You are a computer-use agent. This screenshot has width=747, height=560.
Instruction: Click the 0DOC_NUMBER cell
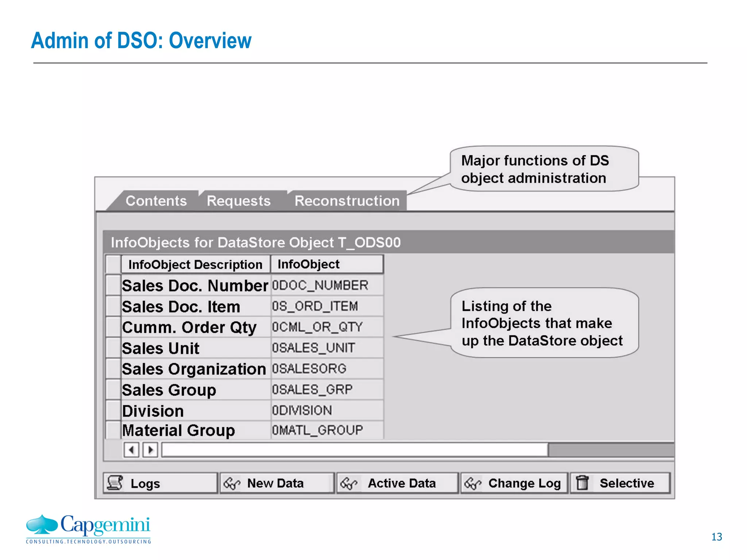pyautogui.click(x=327, y=285)
